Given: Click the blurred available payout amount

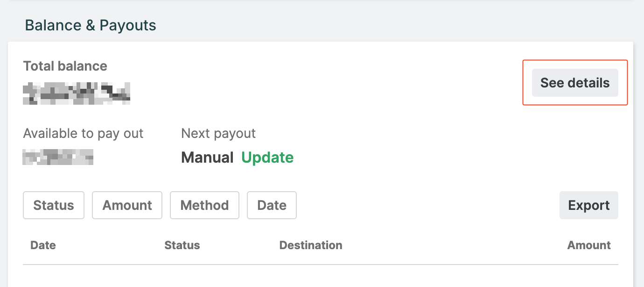Looking at the screenshot, I should (58, 157).
